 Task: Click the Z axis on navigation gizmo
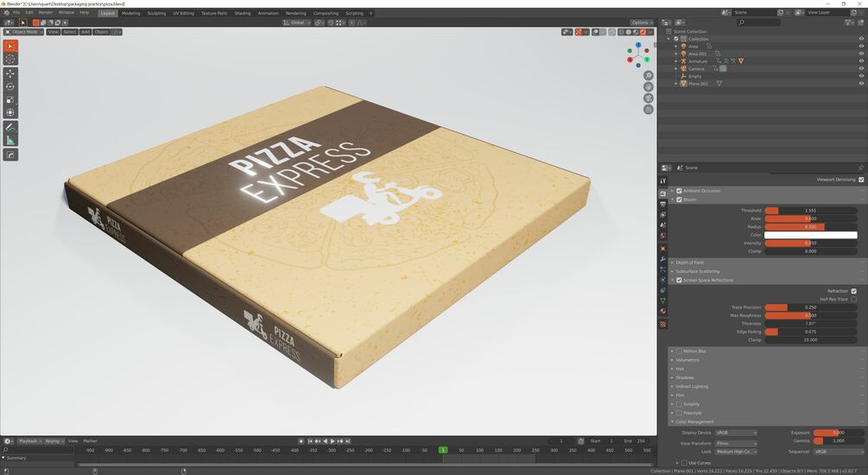[638, 46]
